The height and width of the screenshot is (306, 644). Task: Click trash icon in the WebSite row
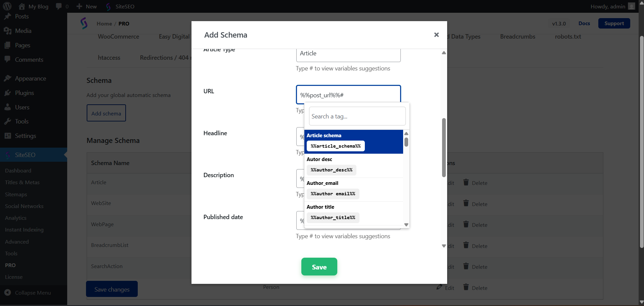click(466, 203)
